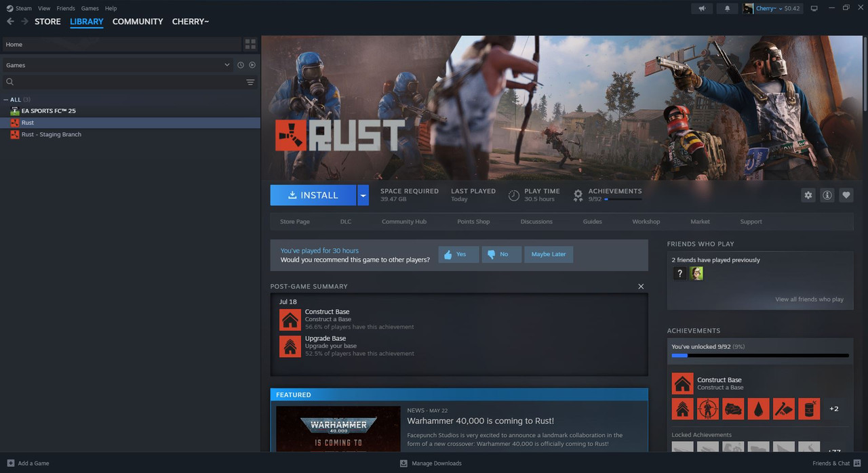Click the library search magnifier icon
The width and height of the screenshot is (868, 473).
pos(9,82)
